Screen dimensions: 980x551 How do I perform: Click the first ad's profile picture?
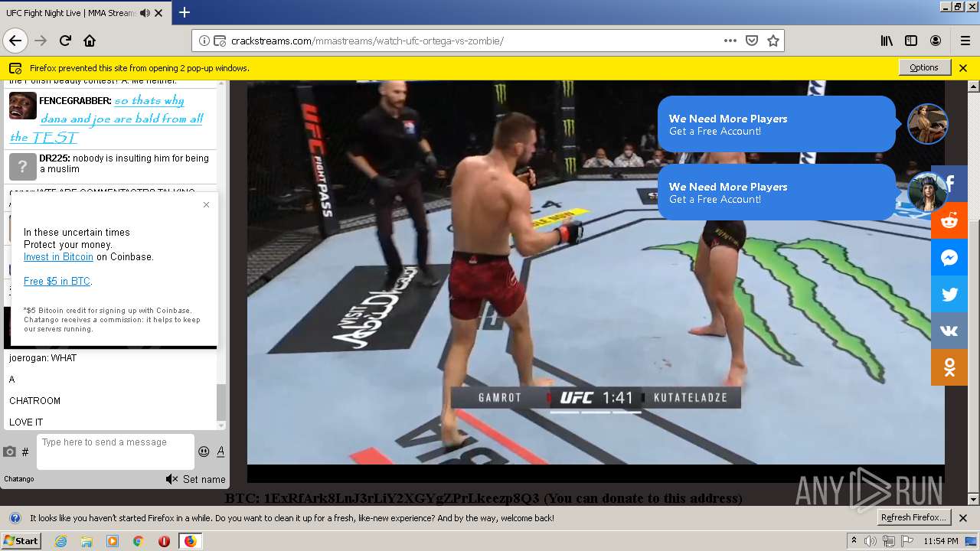[928, 124]
